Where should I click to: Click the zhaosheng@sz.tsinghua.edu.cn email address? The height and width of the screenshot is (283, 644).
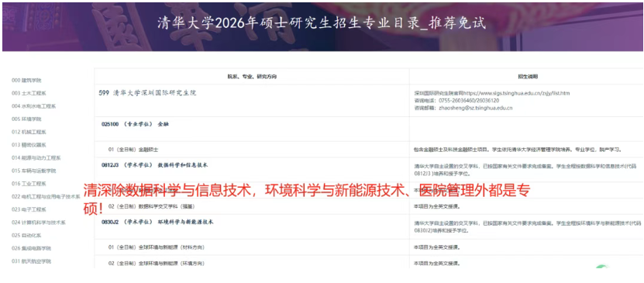tap(476, 108)
